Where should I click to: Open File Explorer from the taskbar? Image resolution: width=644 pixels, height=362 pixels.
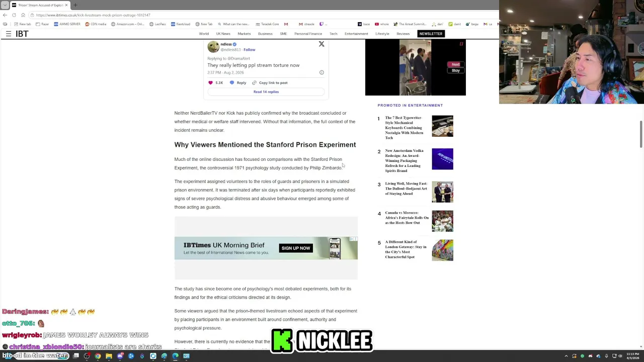click(109, 356)
